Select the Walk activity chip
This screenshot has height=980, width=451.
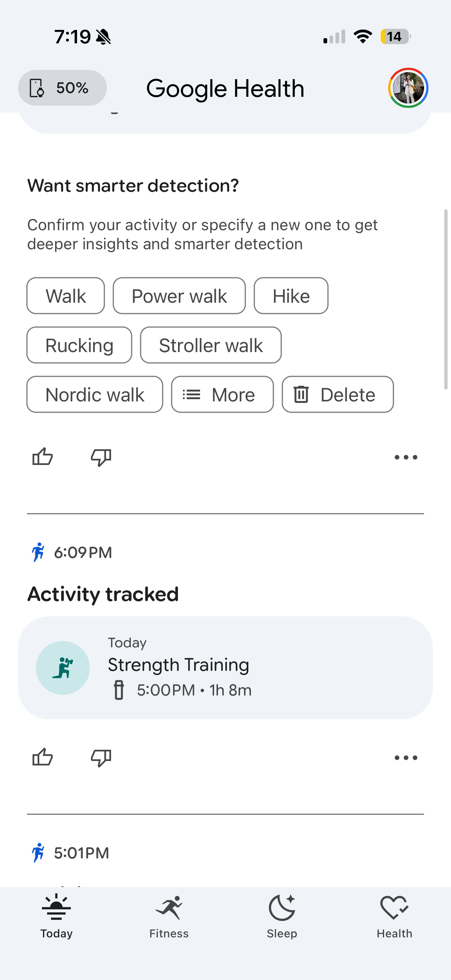pyautogui.click(x=65, y=296)
